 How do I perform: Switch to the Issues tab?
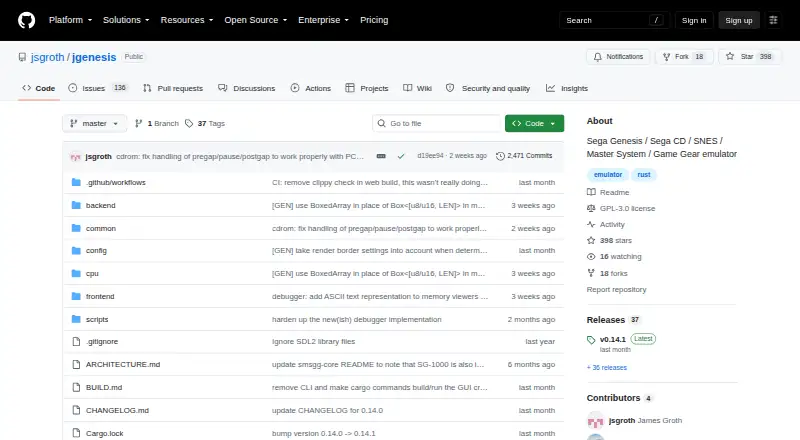pos(97,88)
